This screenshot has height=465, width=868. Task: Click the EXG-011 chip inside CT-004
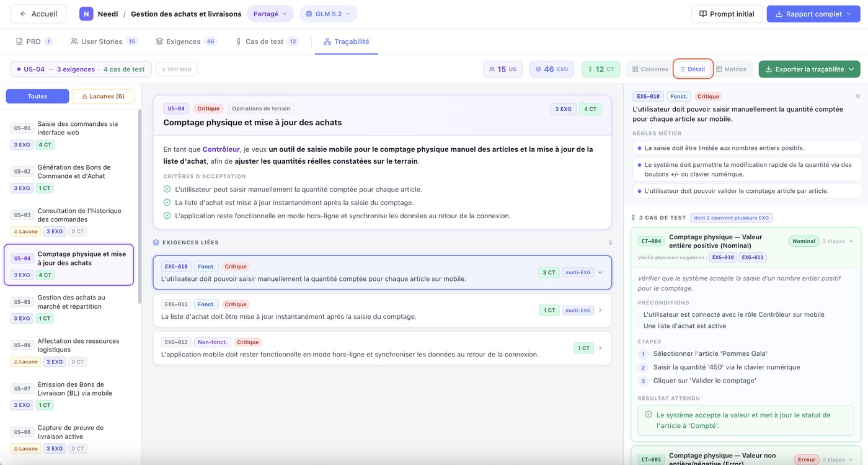(x=753, y=257)
